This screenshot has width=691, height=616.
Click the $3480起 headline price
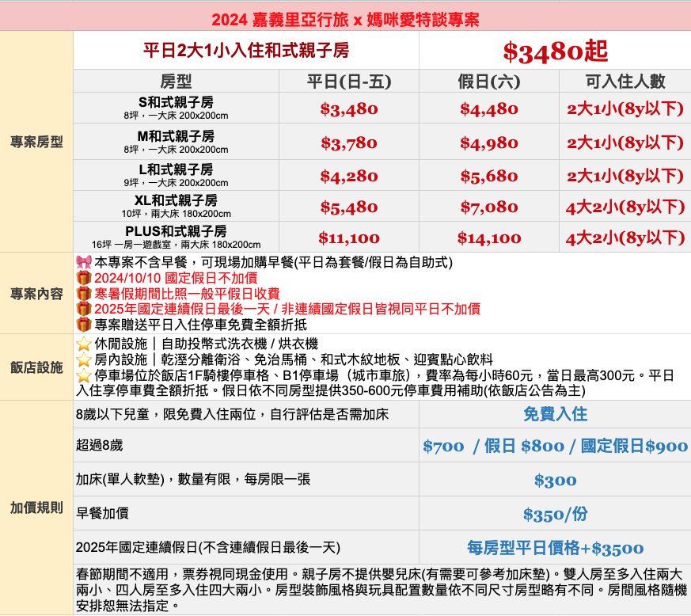[x=555, y=51]
